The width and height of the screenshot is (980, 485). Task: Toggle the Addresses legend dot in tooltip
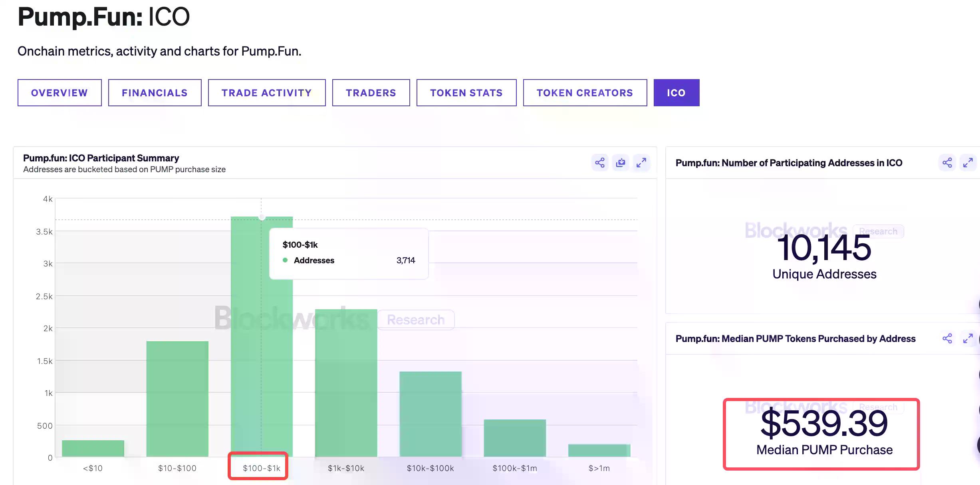click(x=285, y=260)
